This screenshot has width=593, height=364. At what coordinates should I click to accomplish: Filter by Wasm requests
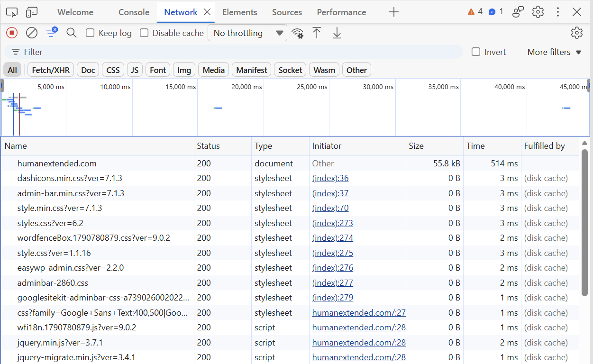tap(324, 70)
